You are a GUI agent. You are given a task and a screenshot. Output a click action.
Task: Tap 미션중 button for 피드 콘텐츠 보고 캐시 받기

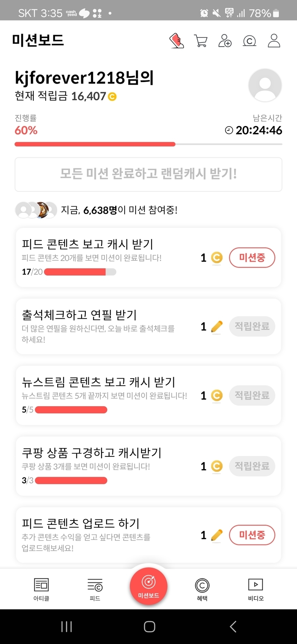click(x=252, y=258)
